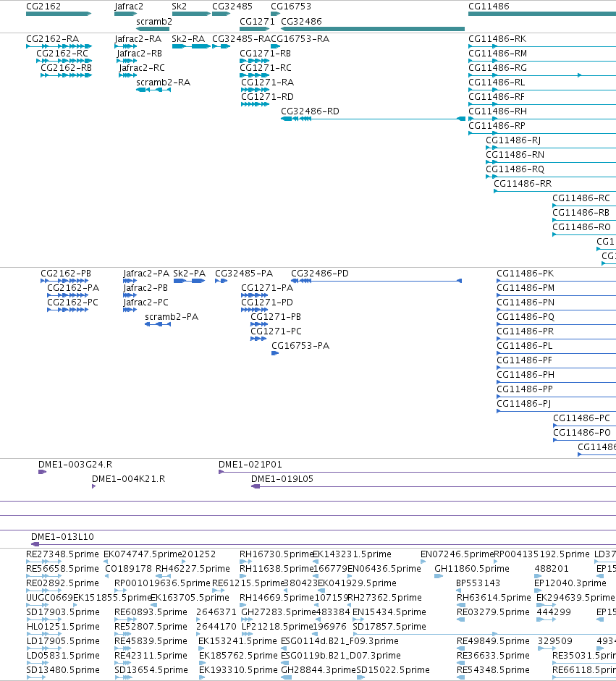This screenshot has width=616, height=681.
Task: Click EST RE27348.5prime
Action: click(62, 554)
